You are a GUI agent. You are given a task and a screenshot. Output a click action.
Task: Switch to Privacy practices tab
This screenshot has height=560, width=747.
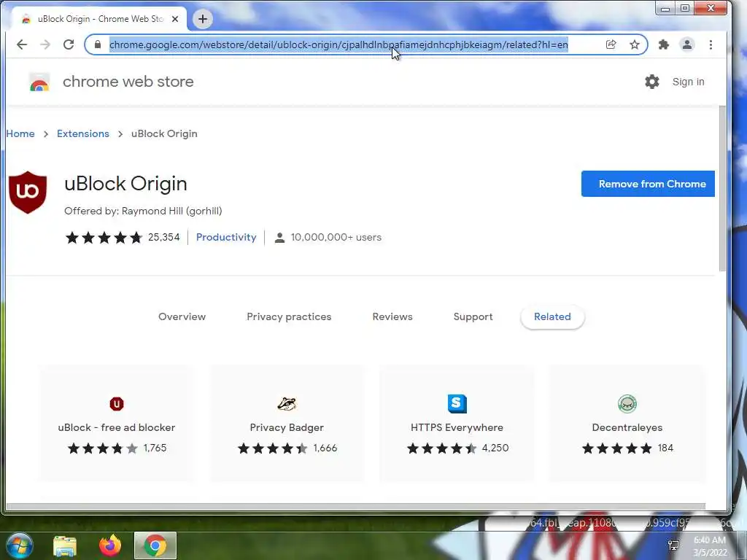[x=289, y=316]
